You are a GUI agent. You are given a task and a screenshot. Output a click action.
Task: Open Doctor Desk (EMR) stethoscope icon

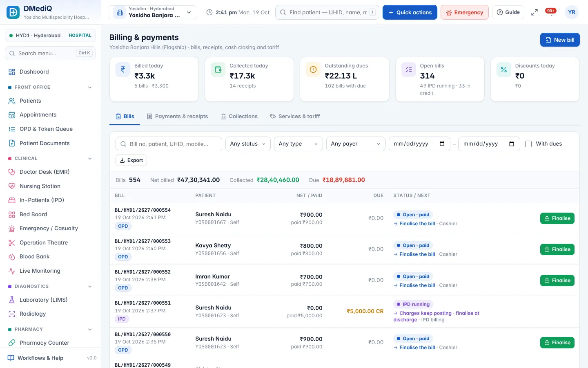[x=12, y=172]
